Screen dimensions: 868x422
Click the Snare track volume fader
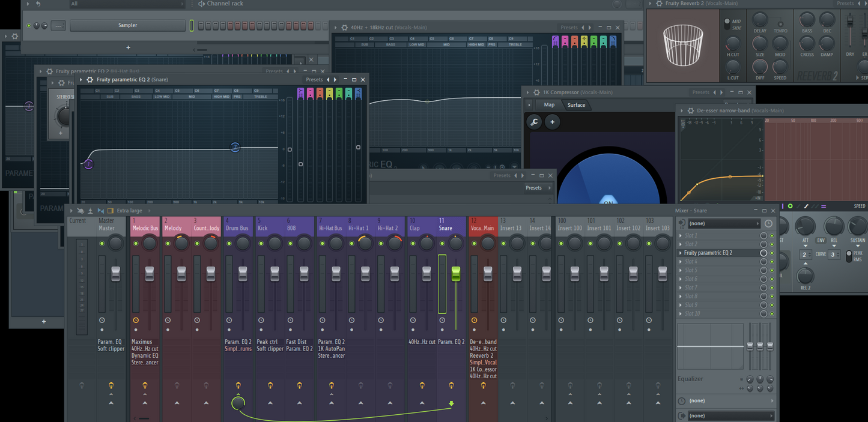coord(456,274)
